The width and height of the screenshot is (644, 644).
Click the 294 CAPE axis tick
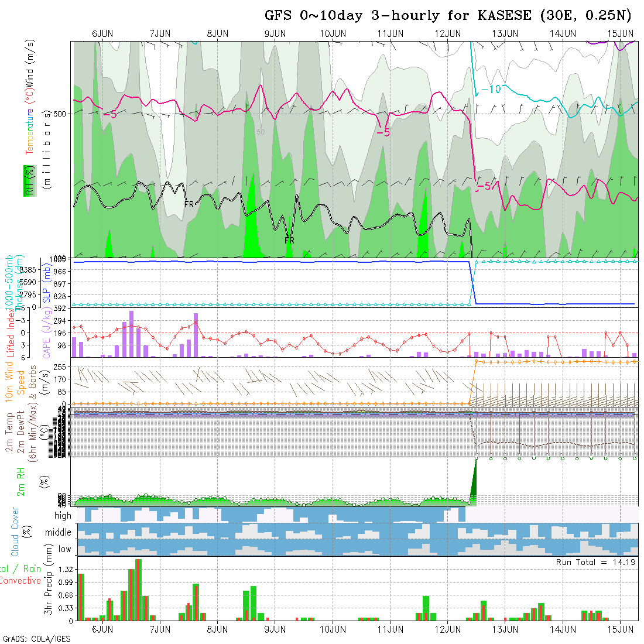click(62, 321)
